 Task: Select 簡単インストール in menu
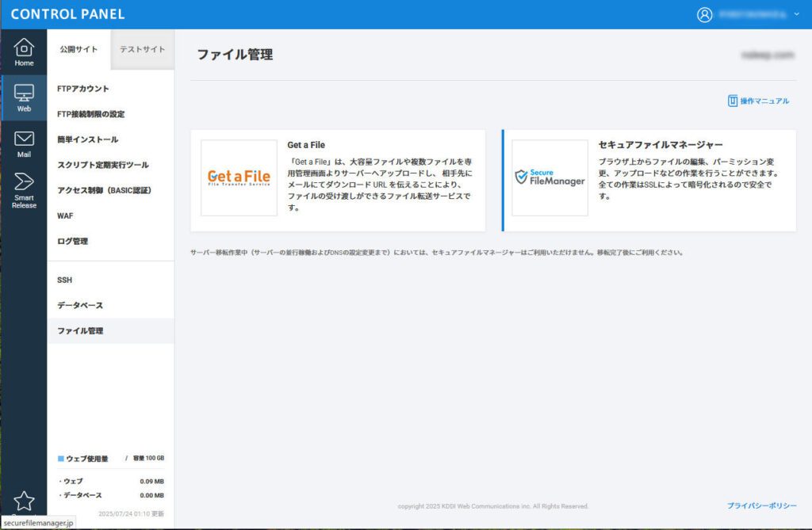(87, 139)
